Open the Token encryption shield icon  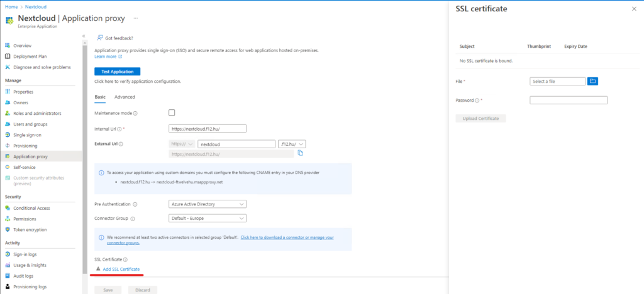click(x=8, y=230)
